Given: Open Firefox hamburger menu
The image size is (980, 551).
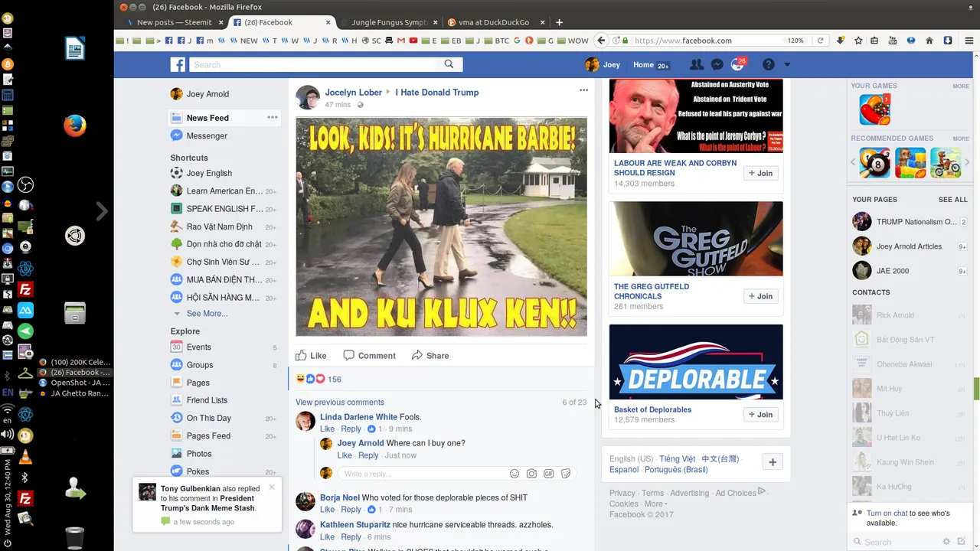Looking at the screenshot, I should click(x=969, y=41).
